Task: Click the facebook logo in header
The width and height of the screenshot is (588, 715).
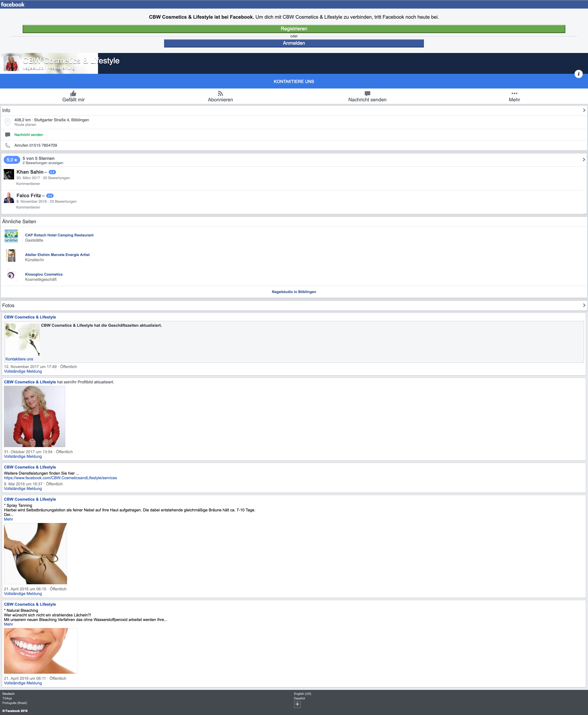Action: (13, 4)
